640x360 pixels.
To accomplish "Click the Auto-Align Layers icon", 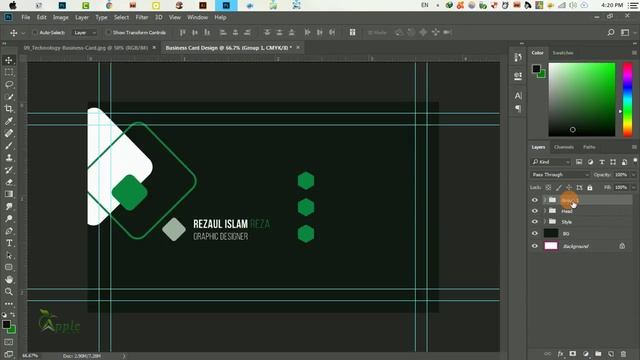I will pyautogui.click(x=352, y=32).
